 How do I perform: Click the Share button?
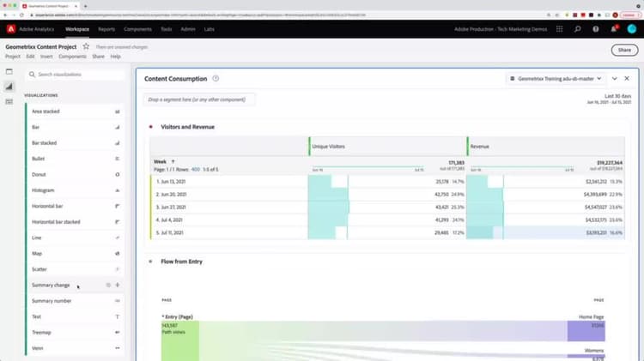pyautogui.click(x=624, y=50)
